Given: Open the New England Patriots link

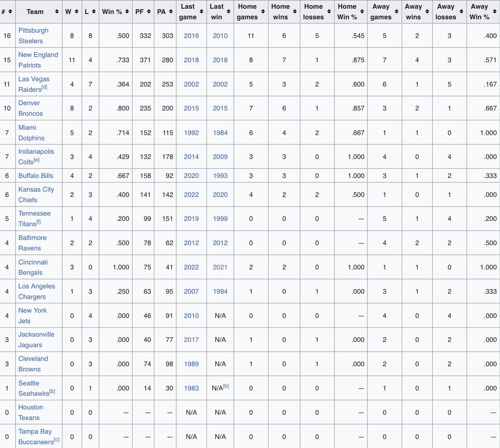Looking at the screenshot, I should click(38, 60).
